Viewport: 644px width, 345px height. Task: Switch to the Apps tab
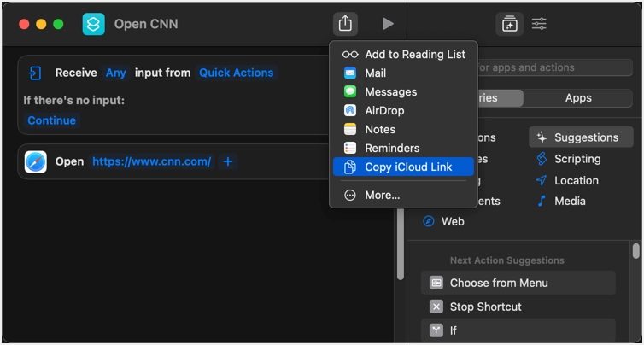[578, 98]
